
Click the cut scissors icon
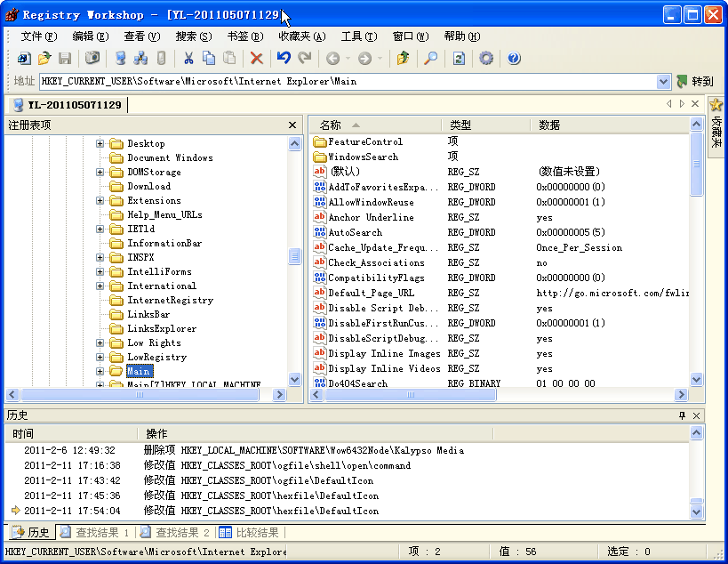(188, 59)
